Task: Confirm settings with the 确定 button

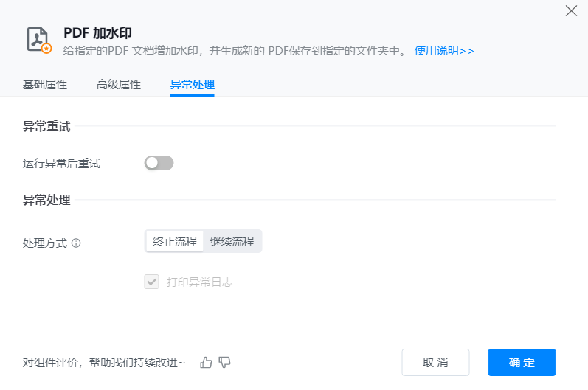Action: tap(522, 363)
